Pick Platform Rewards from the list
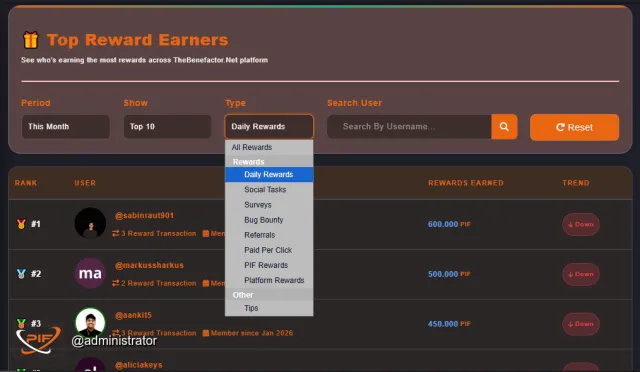The image size is (640, 372). 269,280
